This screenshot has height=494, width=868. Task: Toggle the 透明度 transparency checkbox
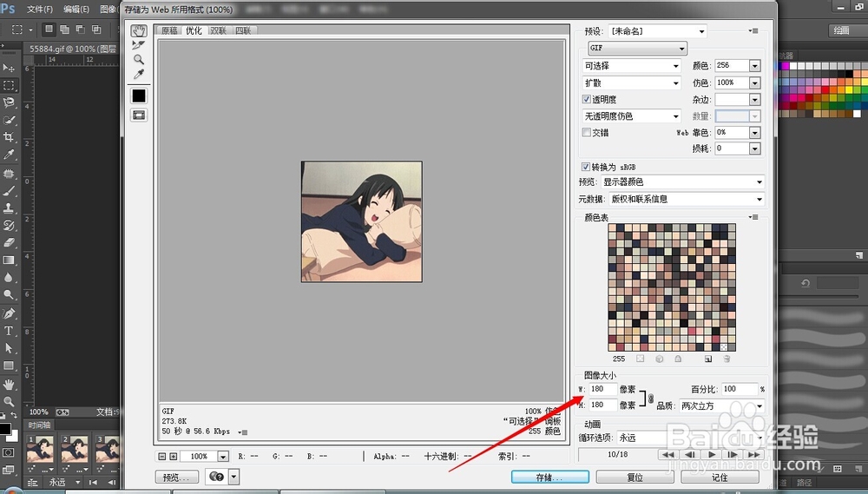pyautogui.click(x=587, y=99)
